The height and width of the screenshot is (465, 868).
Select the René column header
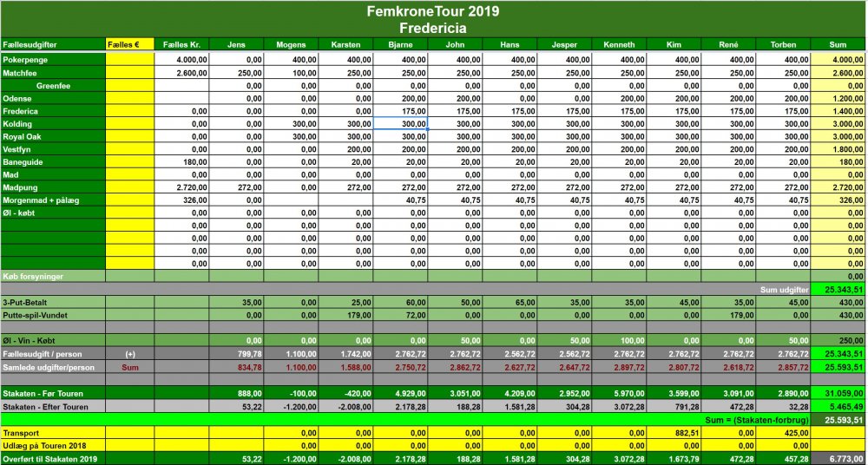(728, 44)
